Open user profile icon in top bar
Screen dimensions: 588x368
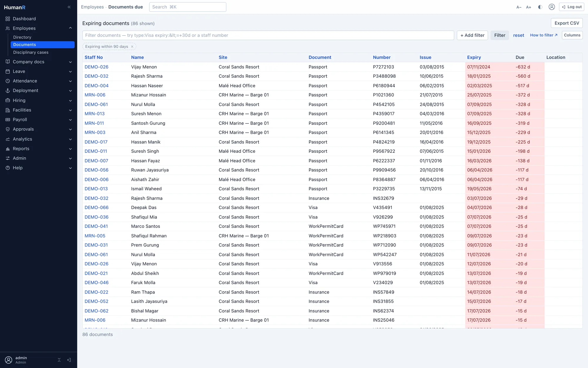[552, 7]
